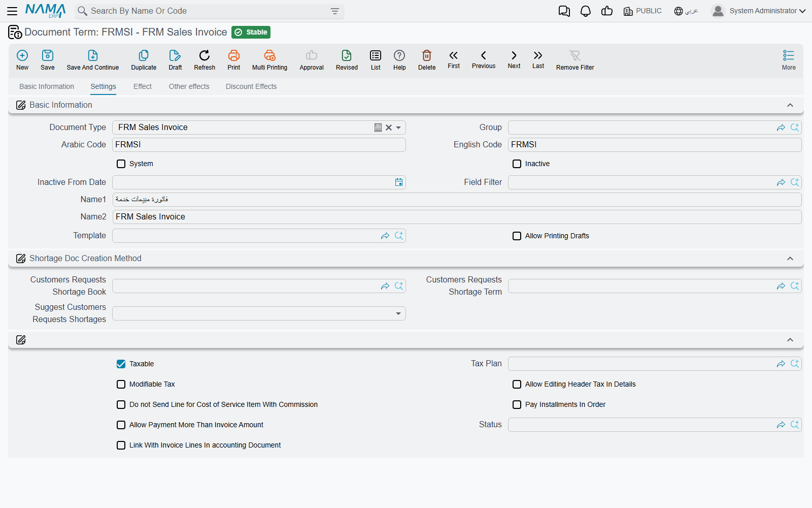Enable Modifiable Tax checkbox

pos(121,384)
